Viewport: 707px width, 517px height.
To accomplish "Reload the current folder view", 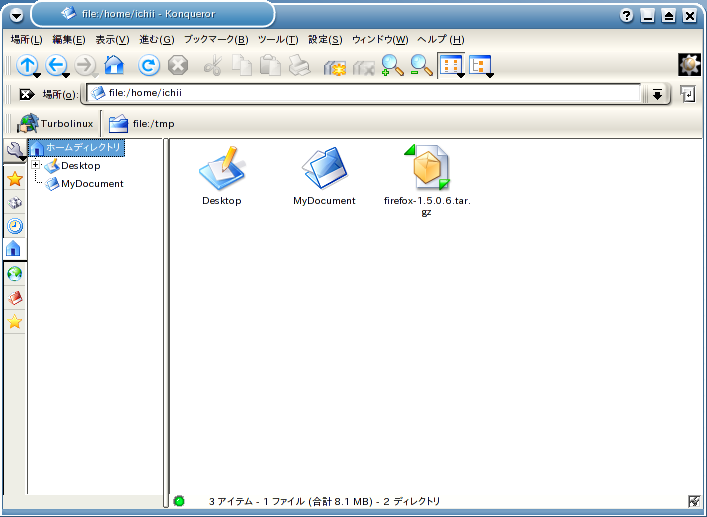I will (x=149, y=65).
